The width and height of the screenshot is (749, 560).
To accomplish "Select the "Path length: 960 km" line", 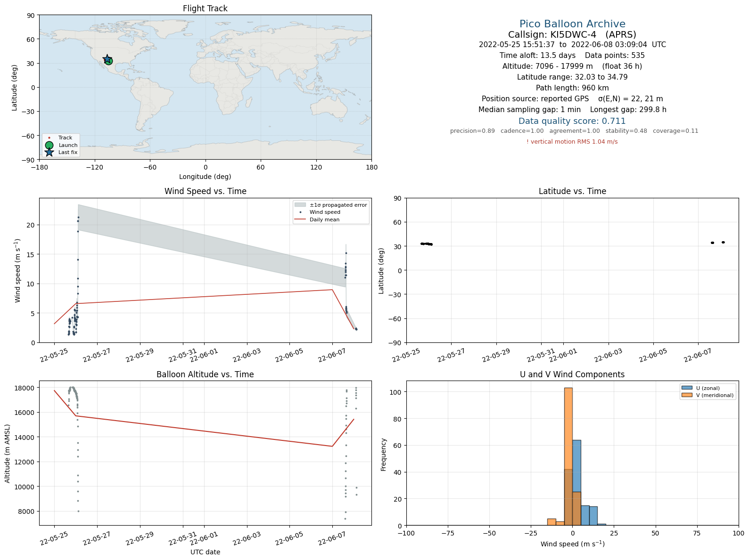I will [572, 88].
